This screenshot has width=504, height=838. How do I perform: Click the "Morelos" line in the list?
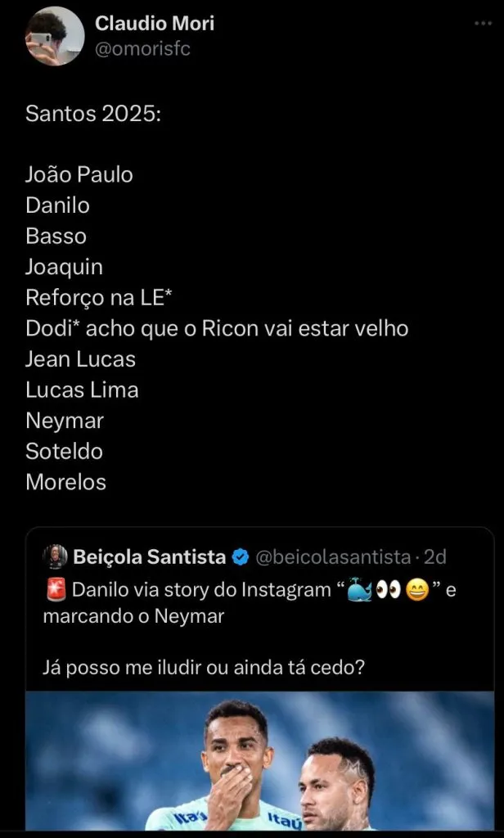coord(65,482)
